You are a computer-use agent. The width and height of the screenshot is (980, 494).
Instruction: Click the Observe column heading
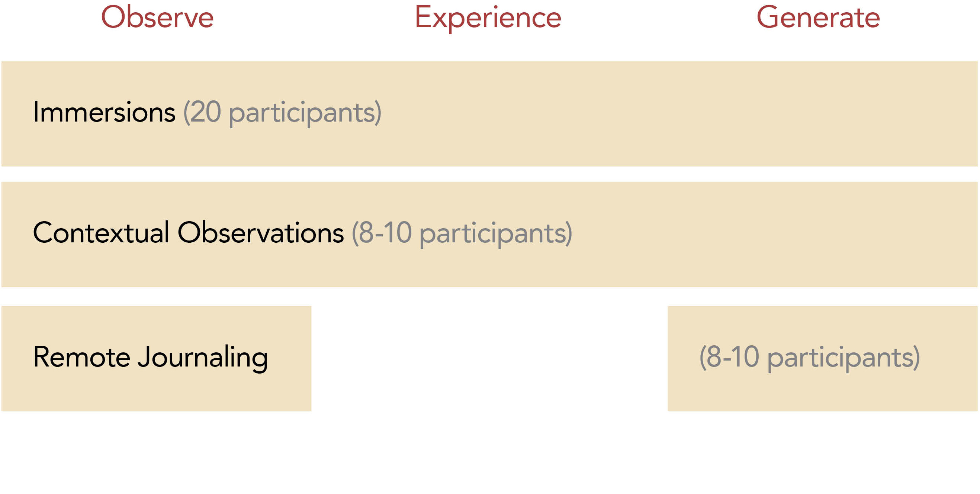pyautogui.click(x=157, y=17)
